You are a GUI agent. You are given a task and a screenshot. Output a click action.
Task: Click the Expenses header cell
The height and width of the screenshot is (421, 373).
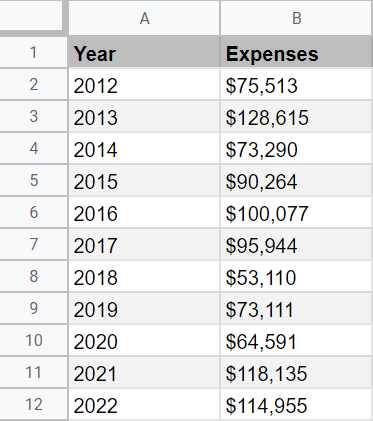(x=296, y=52)
